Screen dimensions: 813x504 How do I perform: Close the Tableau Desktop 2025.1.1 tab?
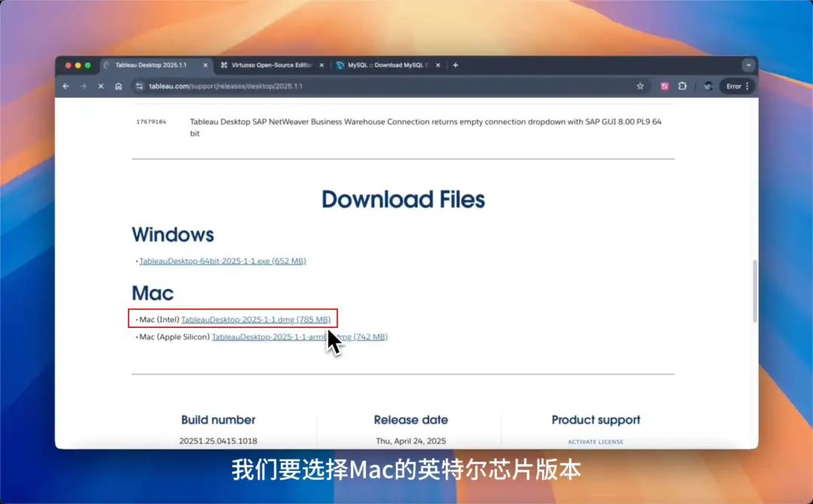[206, 65]
